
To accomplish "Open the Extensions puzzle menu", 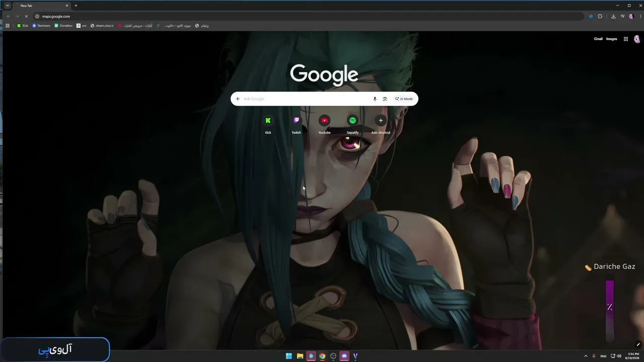I will click(x=600, y=16).
